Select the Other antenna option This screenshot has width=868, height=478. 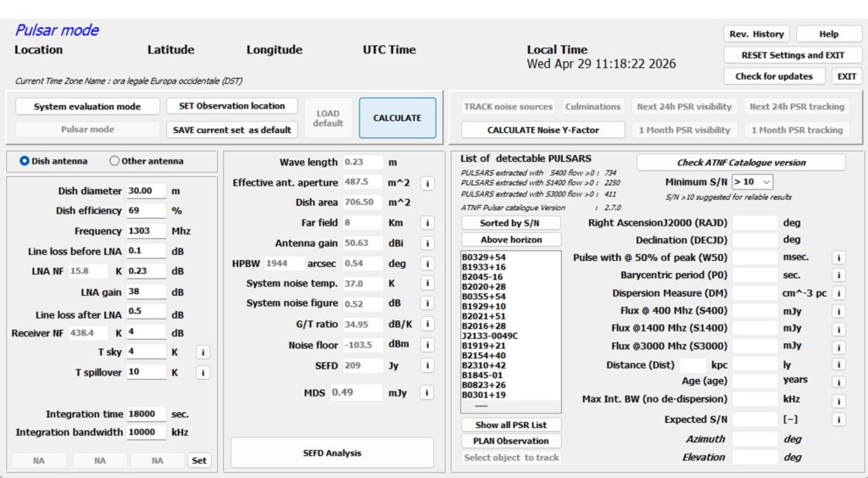[x=114, y=161]
